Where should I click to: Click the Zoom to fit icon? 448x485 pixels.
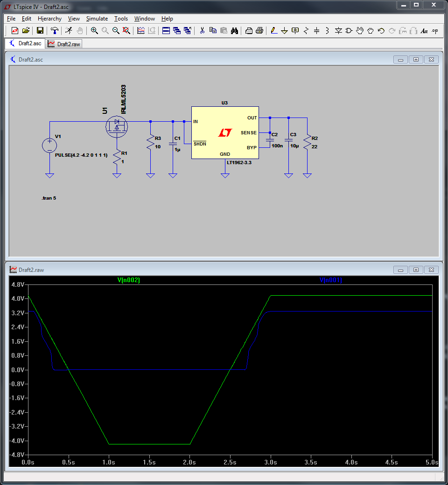click(126, 30)
